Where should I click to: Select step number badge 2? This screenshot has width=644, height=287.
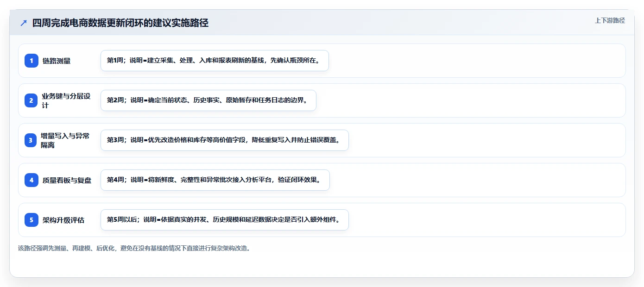click(32, 100)
